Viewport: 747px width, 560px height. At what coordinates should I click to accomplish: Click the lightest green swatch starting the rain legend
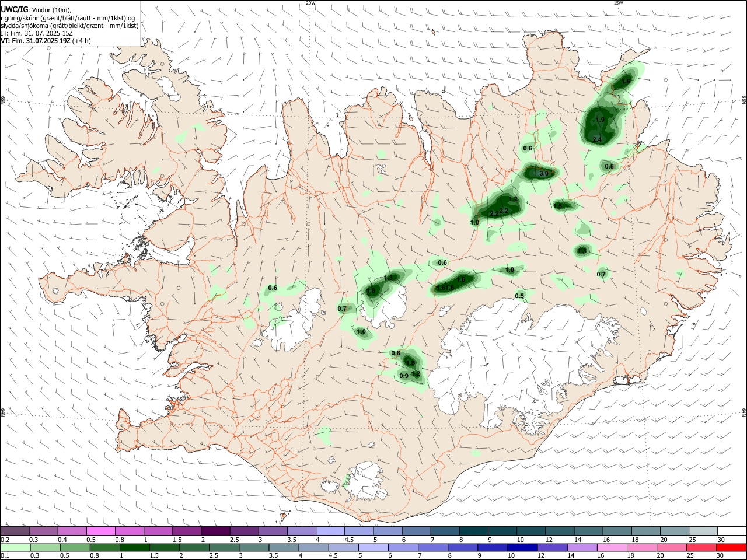pyautogui.click(x=15, y=548)
